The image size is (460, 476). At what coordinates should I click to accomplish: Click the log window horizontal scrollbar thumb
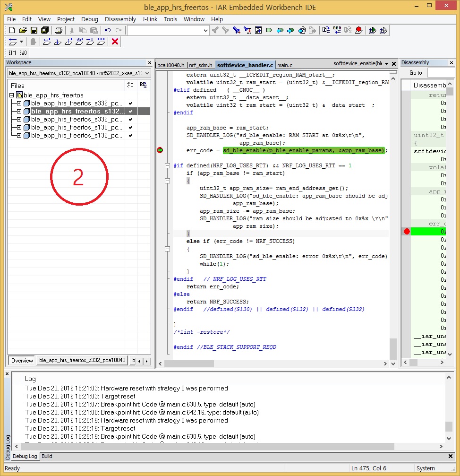pos(207,446)
